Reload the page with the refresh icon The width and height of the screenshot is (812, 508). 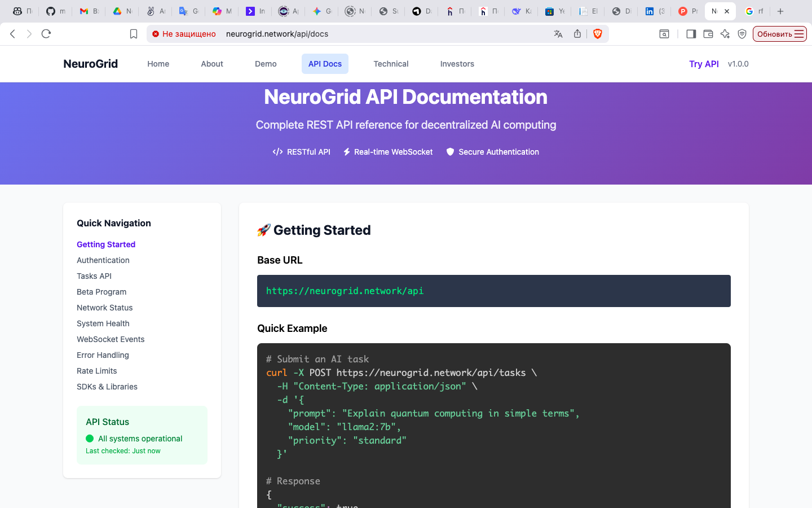(46, 33)
